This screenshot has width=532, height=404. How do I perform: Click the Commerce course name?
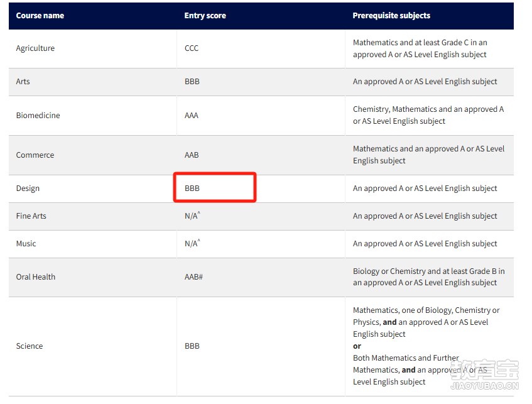(x=35, y=155)
